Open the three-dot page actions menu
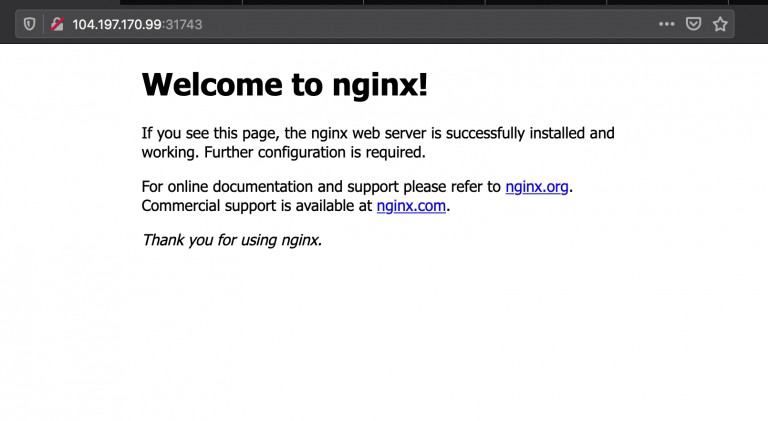The height and width of the screenshot is (421, 768). (x=667, y=24)
